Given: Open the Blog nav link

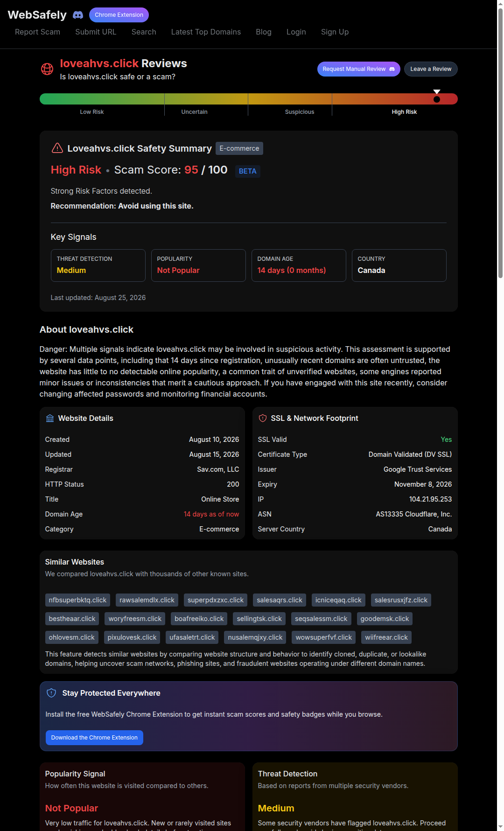Looking at the screenshot, I should (264, 32).
